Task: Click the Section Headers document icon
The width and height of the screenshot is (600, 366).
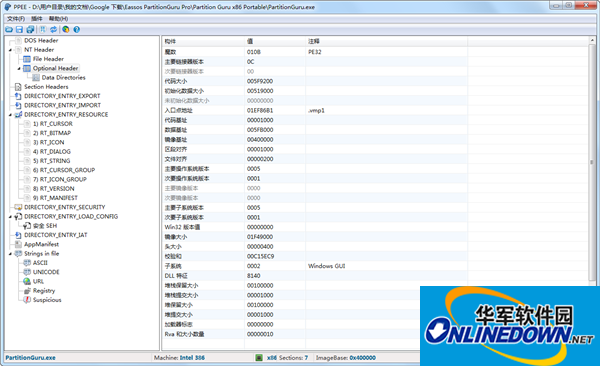Action: (18, 87)
